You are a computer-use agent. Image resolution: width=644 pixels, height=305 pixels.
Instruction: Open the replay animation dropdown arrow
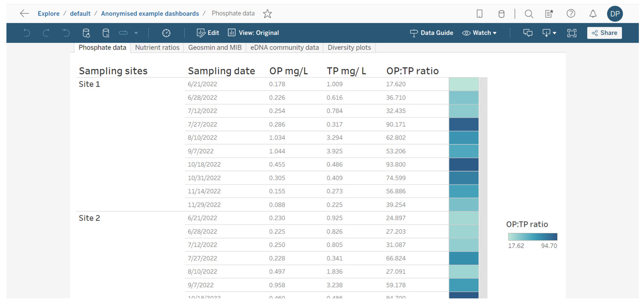(136, 33)
